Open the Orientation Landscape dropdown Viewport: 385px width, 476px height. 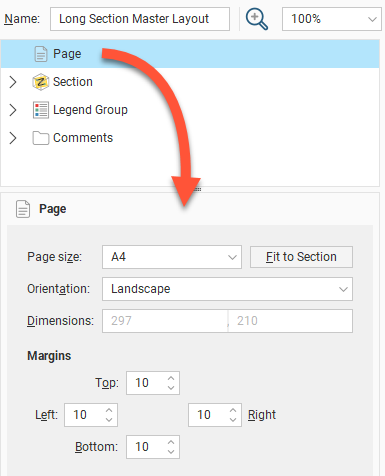(227, 289)
